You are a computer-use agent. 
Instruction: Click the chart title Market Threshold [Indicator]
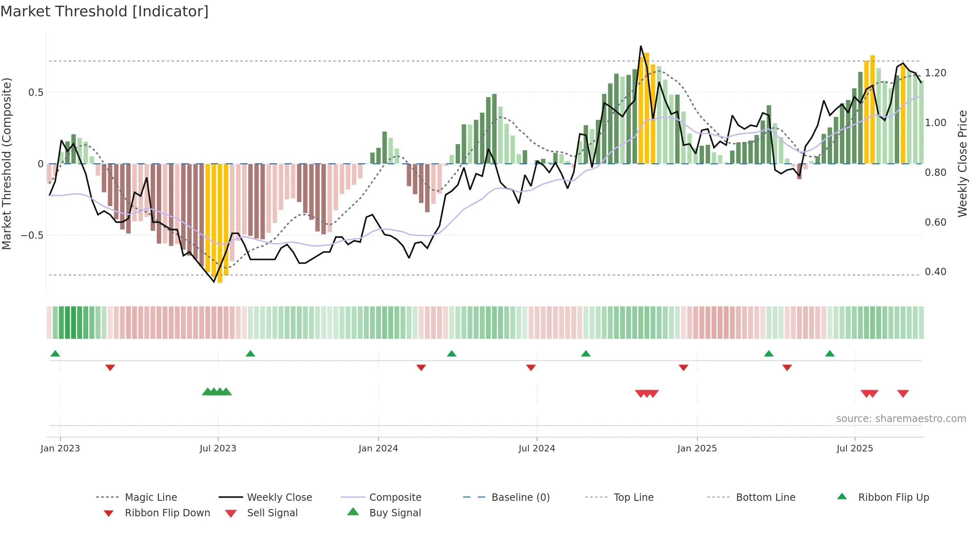point(105,11)
